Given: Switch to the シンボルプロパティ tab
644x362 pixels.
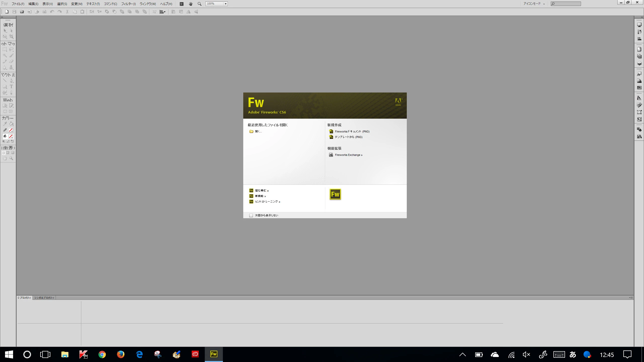Looking at the screenshot, I should point(44,298).
